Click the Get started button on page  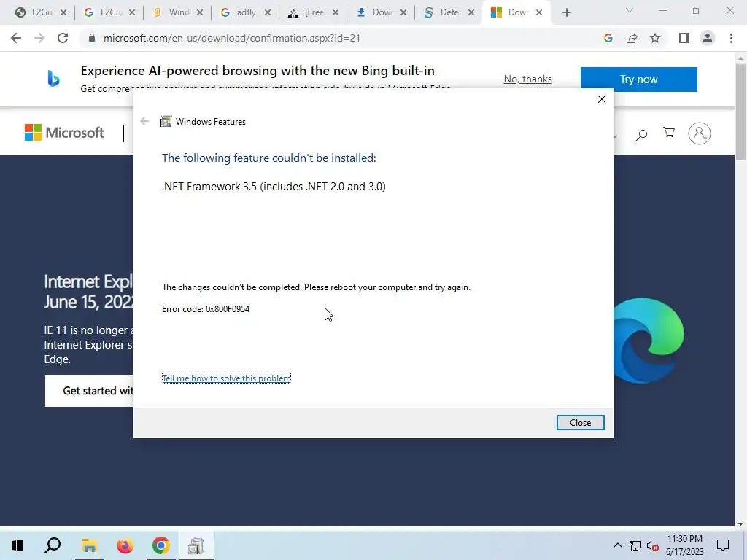90,391
